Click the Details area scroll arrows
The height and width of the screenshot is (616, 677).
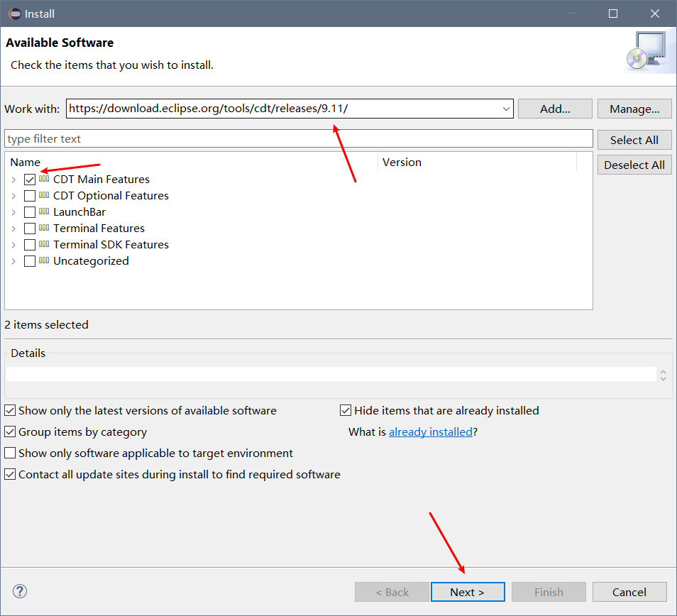(664, 375)
